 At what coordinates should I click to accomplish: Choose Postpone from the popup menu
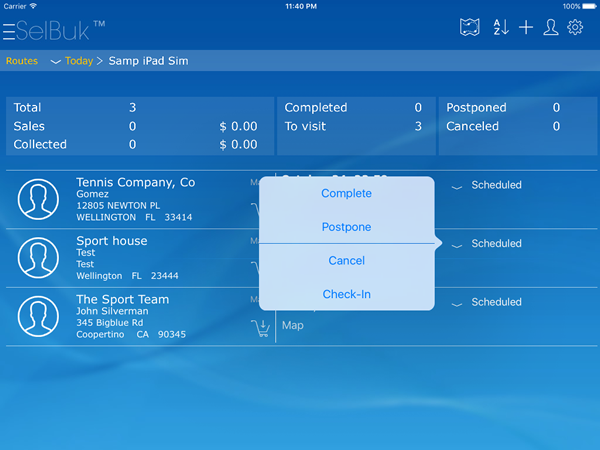(x=346, y=227)
